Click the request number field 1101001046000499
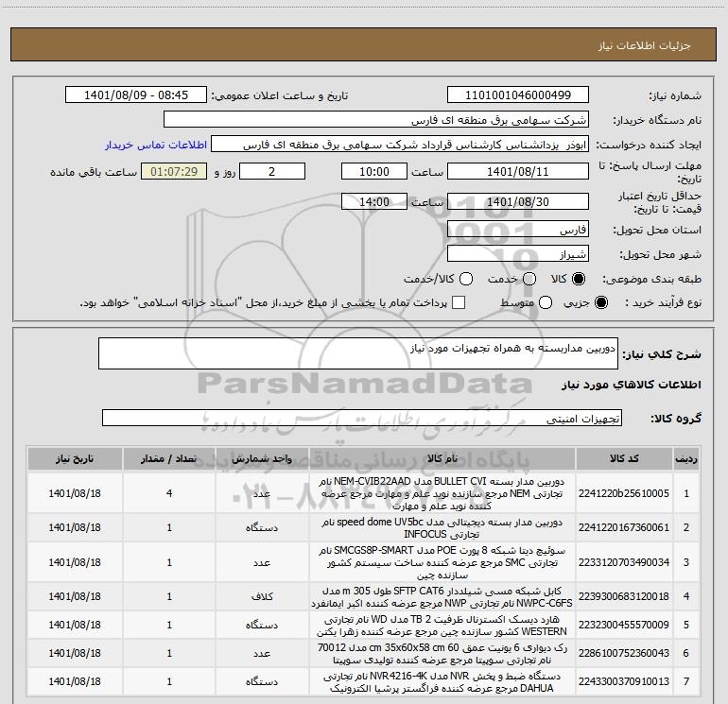The width and height of the screenshot is (728, 704). [518, 95]
